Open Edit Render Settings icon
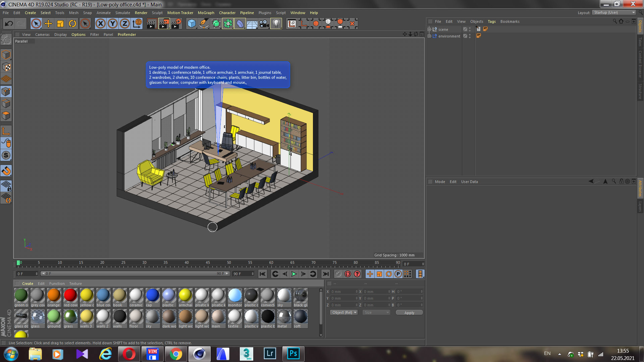 click(x=176, y=23)
